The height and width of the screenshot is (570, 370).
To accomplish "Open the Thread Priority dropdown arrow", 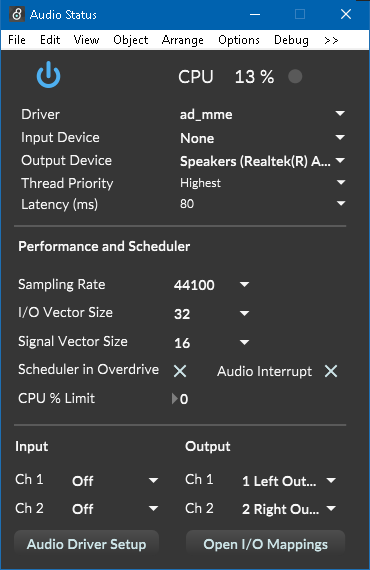I will [341, 182].
